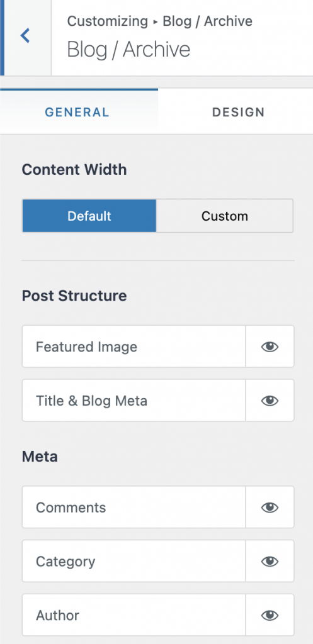Viewport: 313px width, 644px height.
Task: Toggle Author meta visibility eye
Action: (270, 615)
